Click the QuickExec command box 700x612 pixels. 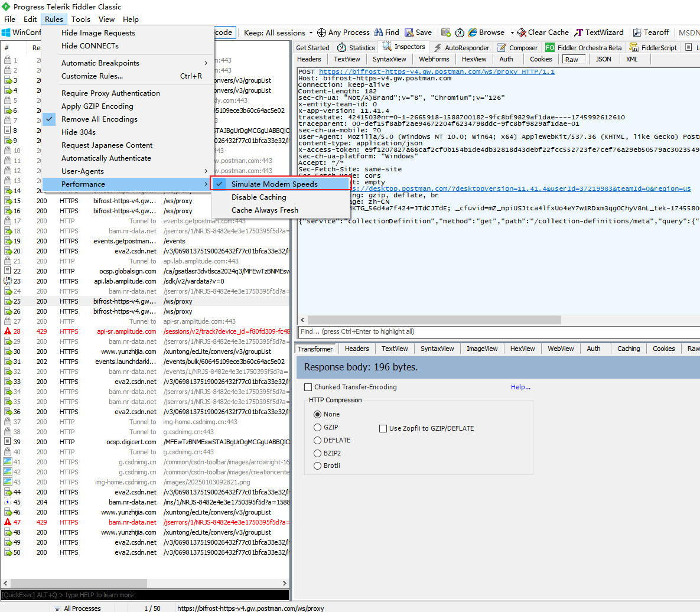tap(145, 595)
